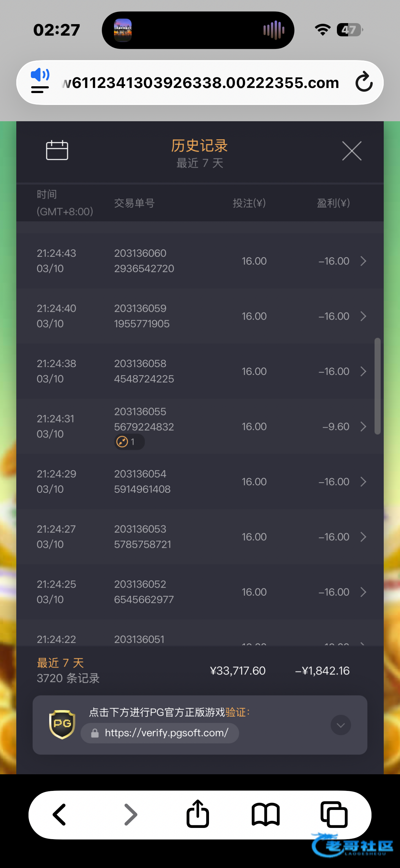This screenshot has height=868, width=400.
Task: Open the 21:24:31 record with -9.60 profit
Action: tap(363, 427)
